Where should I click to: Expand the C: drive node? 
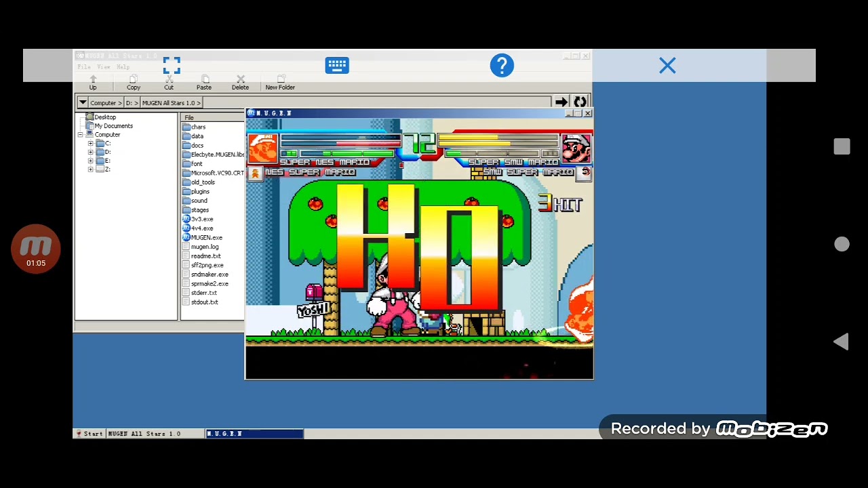90,144
